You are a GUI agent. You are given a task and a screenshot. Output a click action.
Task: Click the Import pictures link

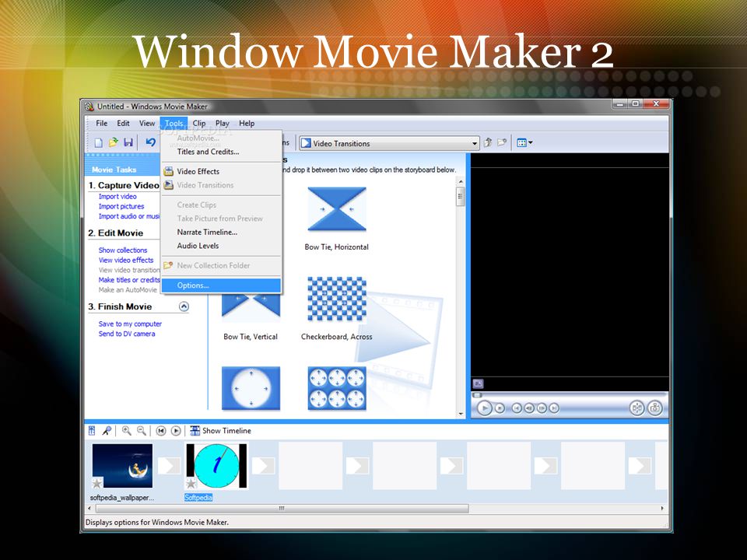click(121, 206)
